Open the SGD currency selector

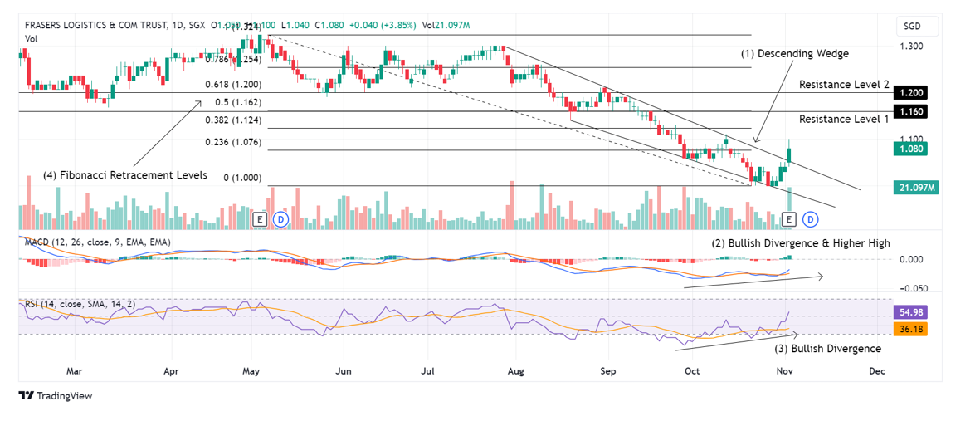click(x=917, y=27)
